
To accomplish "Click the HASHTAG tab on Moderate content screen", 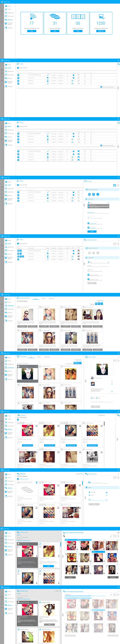I will coord(52,298).
